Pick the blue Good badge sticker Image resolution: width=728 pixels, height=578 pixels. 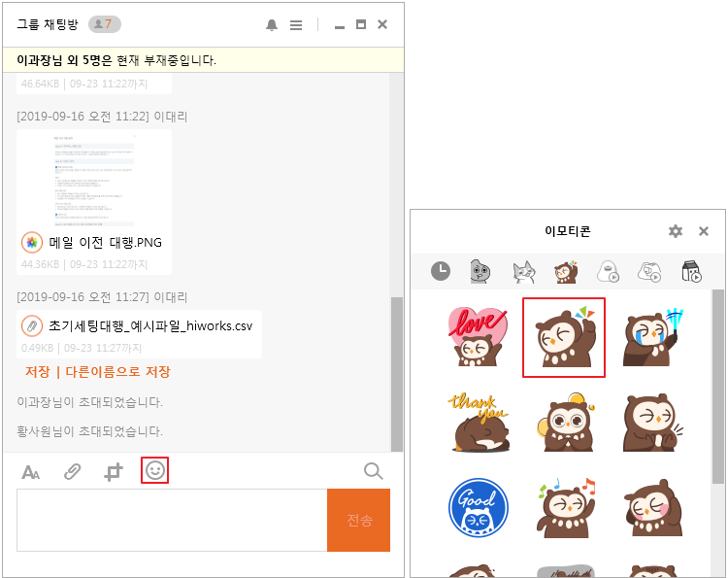tap(479, 507)
